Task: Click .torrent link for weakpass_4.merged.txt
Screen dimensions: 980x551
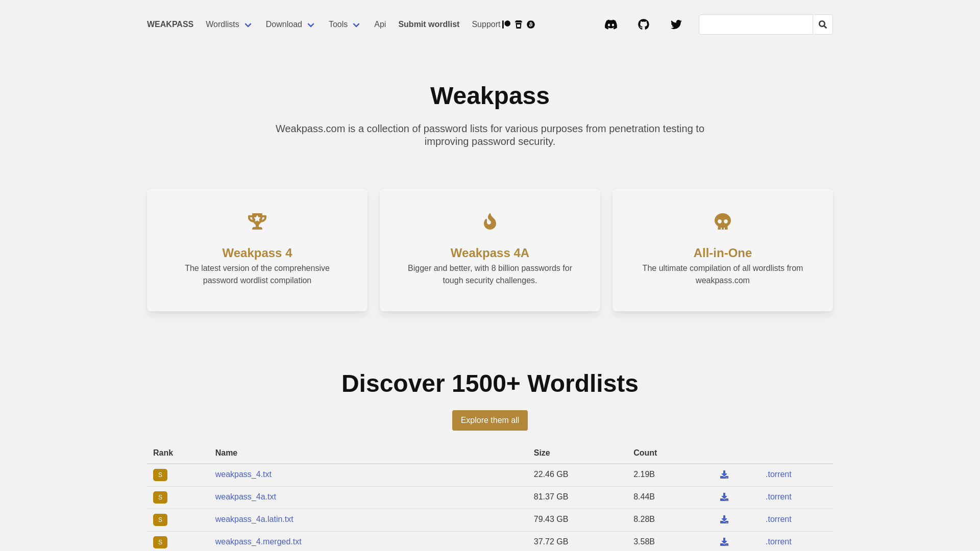Action: tap(778, 542)
